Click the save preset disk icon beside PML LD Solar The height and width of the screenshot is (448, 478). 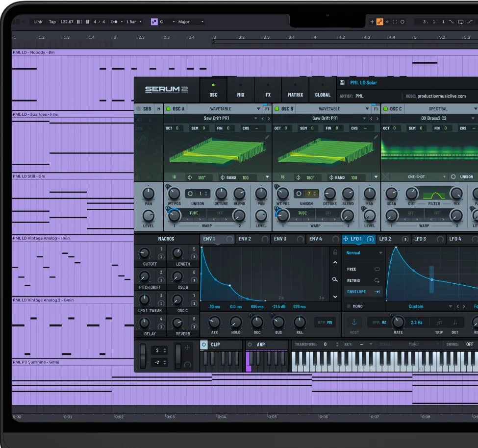[342, 81]
